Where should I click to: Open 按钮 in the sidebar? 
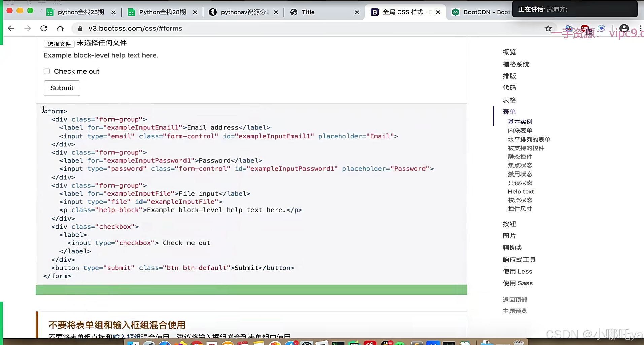coord(509,224)
